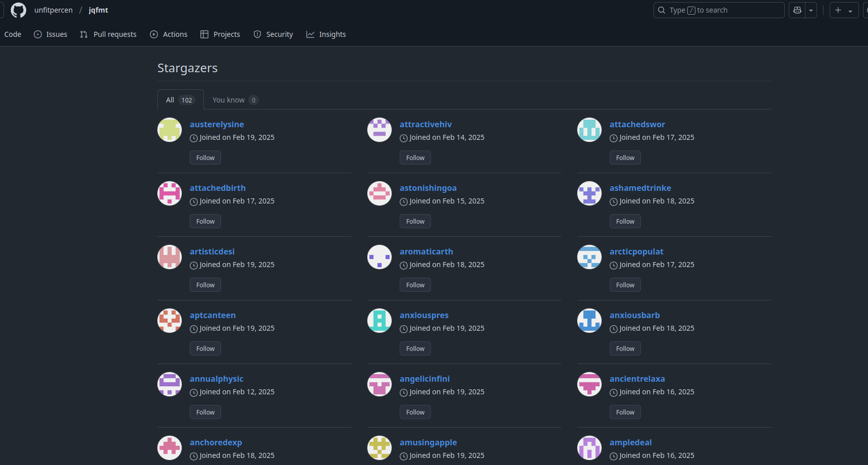Select the All stargazers tab
The width and height of the screenshot is (868, 465).
(180, 99)
